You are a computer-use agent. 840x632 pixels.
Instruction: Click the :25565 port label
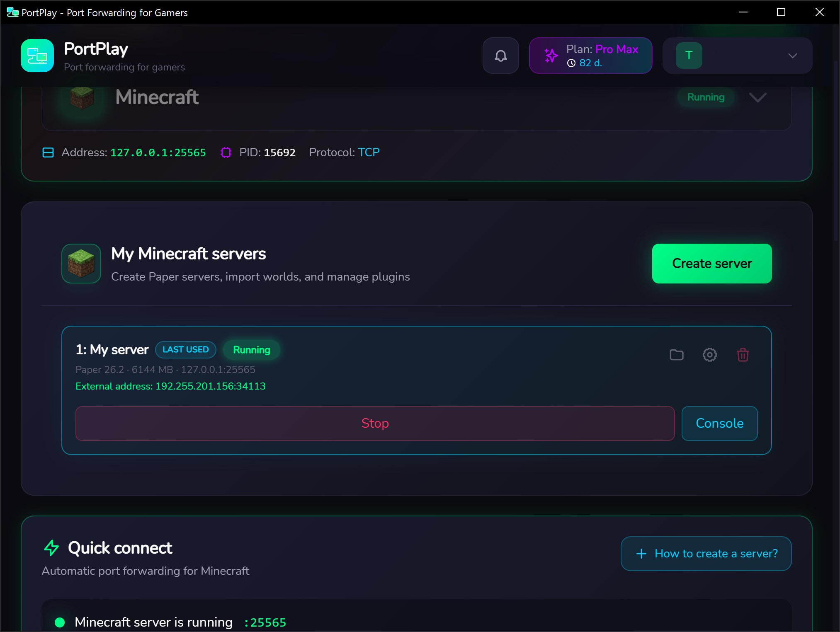(265, 622)
